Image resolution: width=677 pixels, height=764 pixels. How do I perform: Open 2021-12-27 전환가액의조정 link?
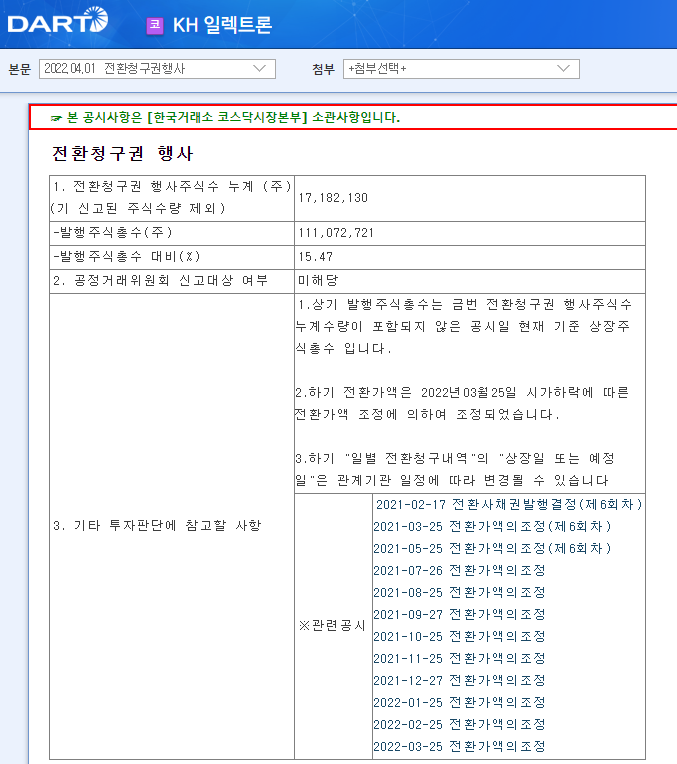pos(459,680)
